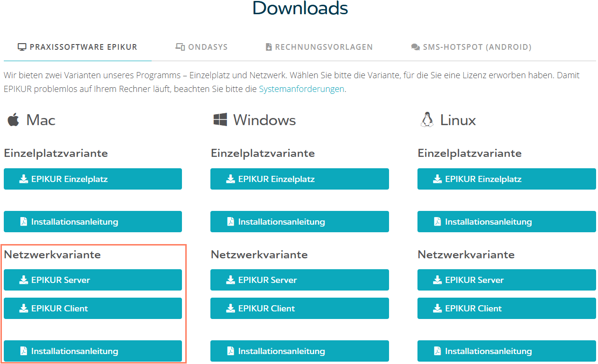Image resolution: width=598 pixels, height=364 pixels.
Task: Click the Mac column heading
Action: click(41, 120)
